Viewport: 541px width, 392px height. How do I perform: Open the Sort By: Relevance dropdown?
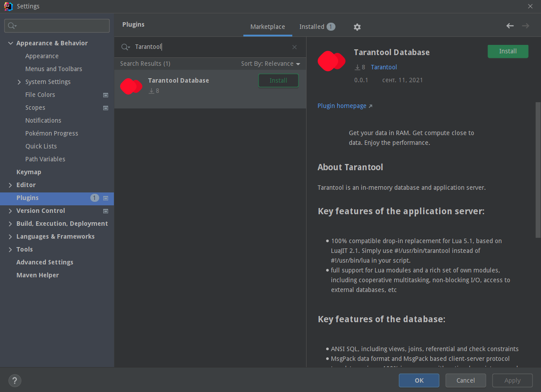[x=270, y=64]
